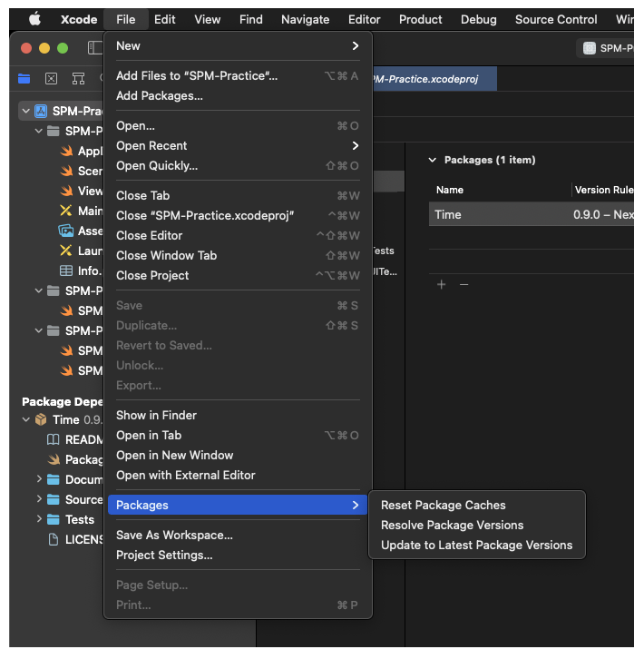
Task: Add a package with the plus button
Action: [x=441, y=284]
